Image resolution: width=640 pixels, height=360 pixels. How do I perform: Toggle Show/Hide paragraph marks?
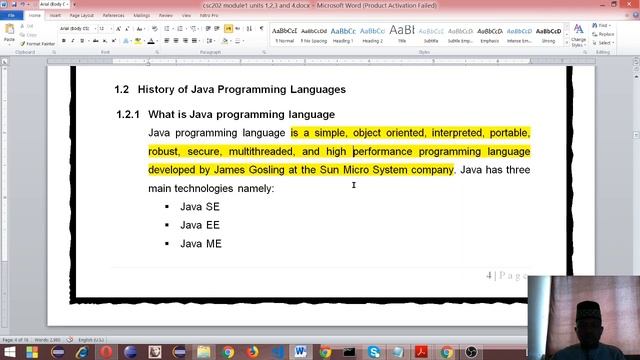(x=261, y=29)
